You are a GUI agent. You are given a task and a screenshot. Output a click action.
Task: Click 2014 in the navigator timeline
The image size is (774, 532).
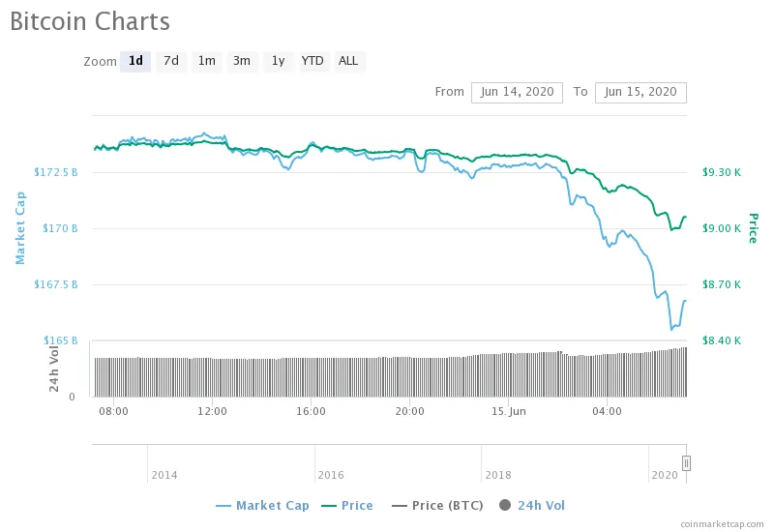164,475
